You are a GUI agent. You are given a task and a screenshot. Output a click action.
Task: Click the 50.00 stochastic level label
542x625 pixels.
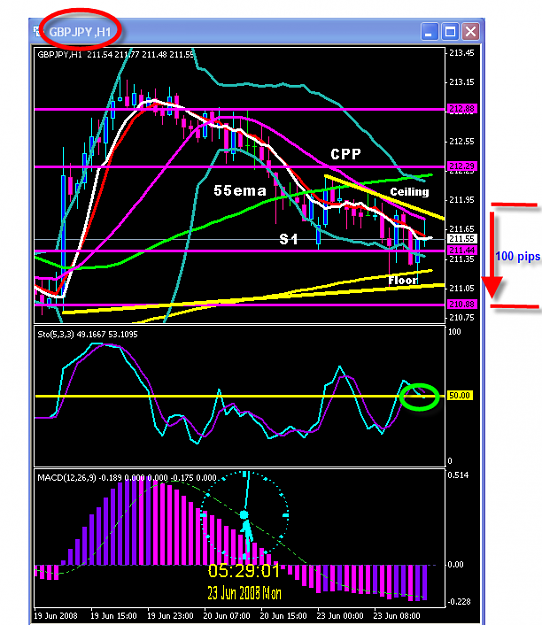[460, 395]
